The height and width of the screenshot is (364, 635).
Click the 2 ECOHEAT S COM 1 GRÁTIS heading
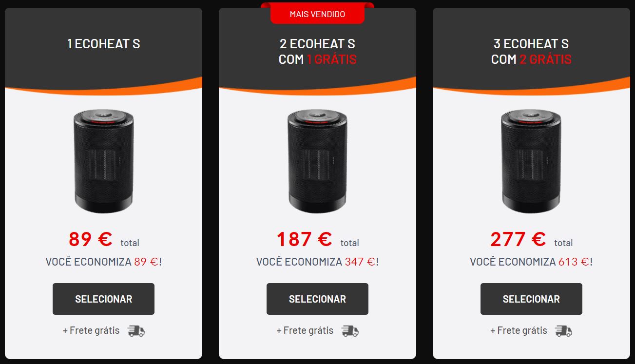pos(317,51)
